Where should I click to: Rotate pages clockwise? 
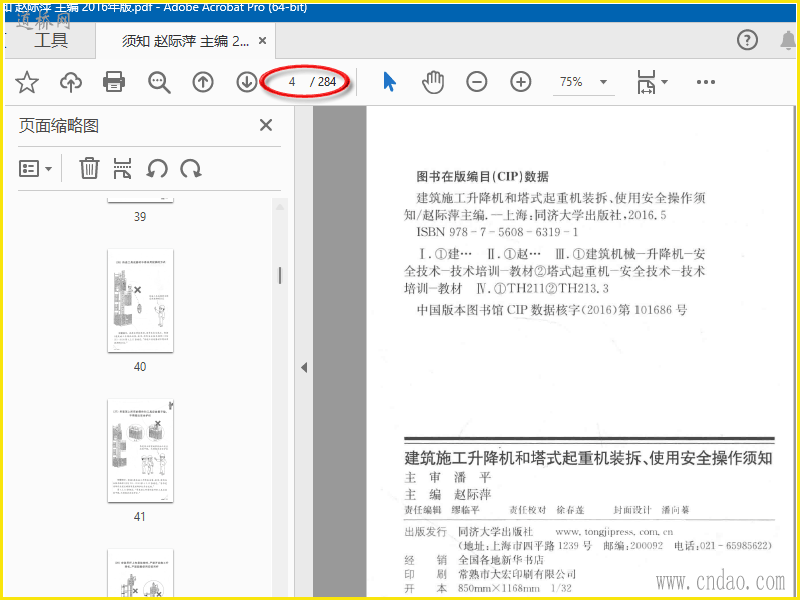click(191, 168)
